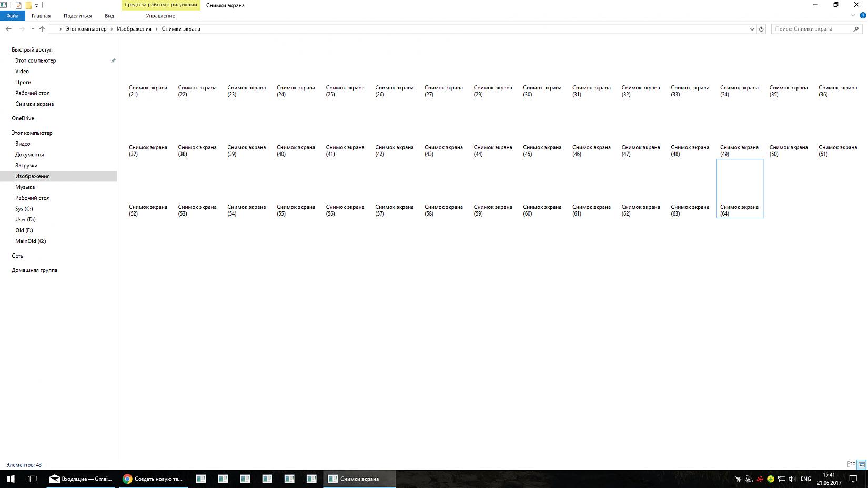Open the Windows Start menu
868x488 pixels.
coord(11,479)
